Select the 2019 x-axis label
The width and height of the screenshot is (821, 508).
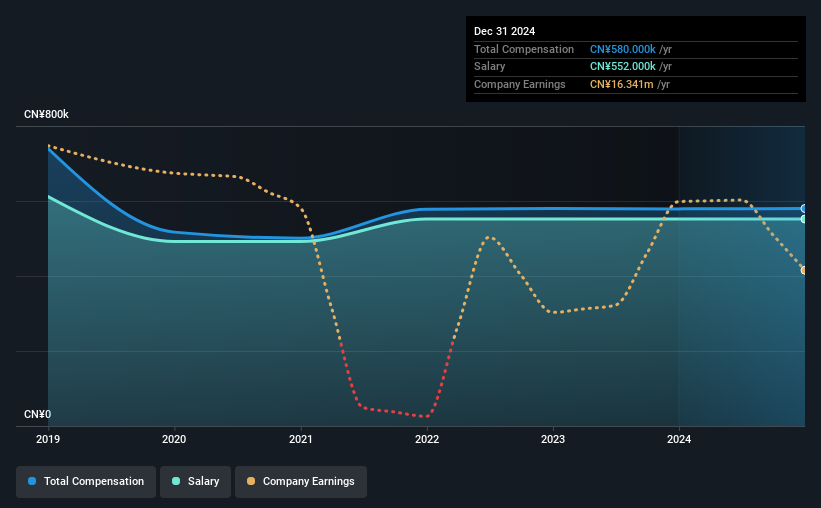pyautogui.click(x=48, y=439)
